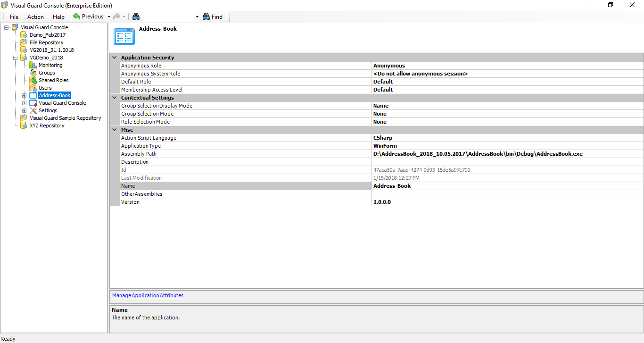Click the Manage Application Attributes link
Image resolution: width=644 pixels, height=343 pixels.
148,295
